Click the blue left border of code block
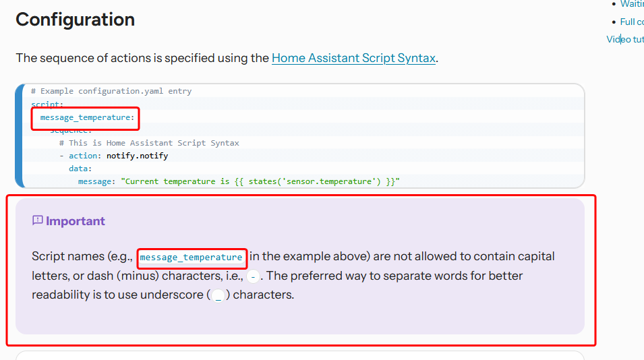 point(20,136)
